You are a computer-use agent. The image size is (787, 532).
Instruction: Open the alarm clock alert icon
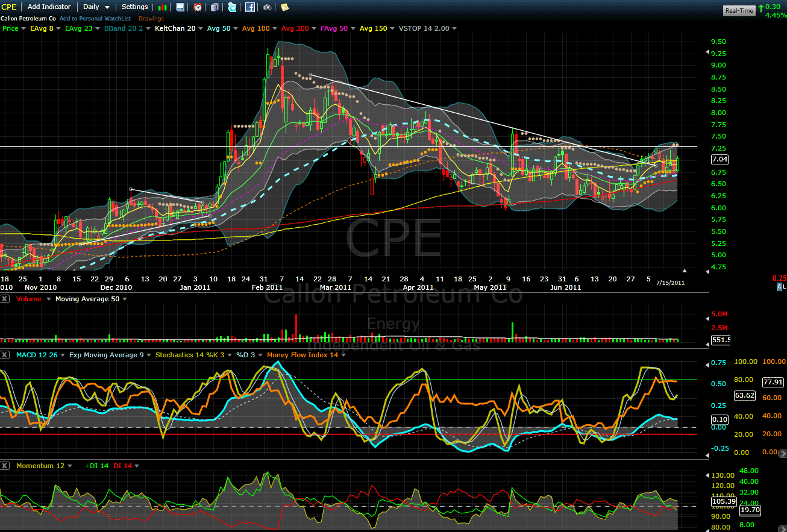(x=198, y=7)
